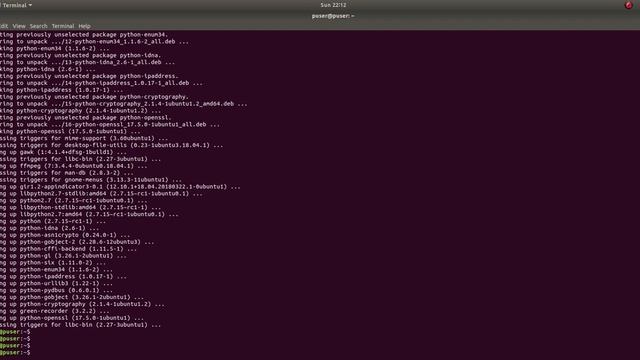
Task: Click the python-gobject (3.26.1-2ubuntu1) line
Action: [x=72, y=298]
